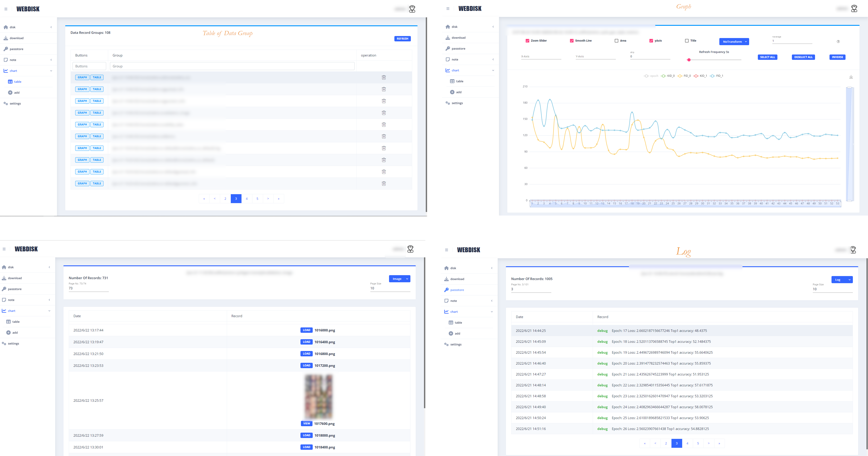Click the REFRESH button
Viewport: 868px width, 456px height.
click(x=402, y=39)
